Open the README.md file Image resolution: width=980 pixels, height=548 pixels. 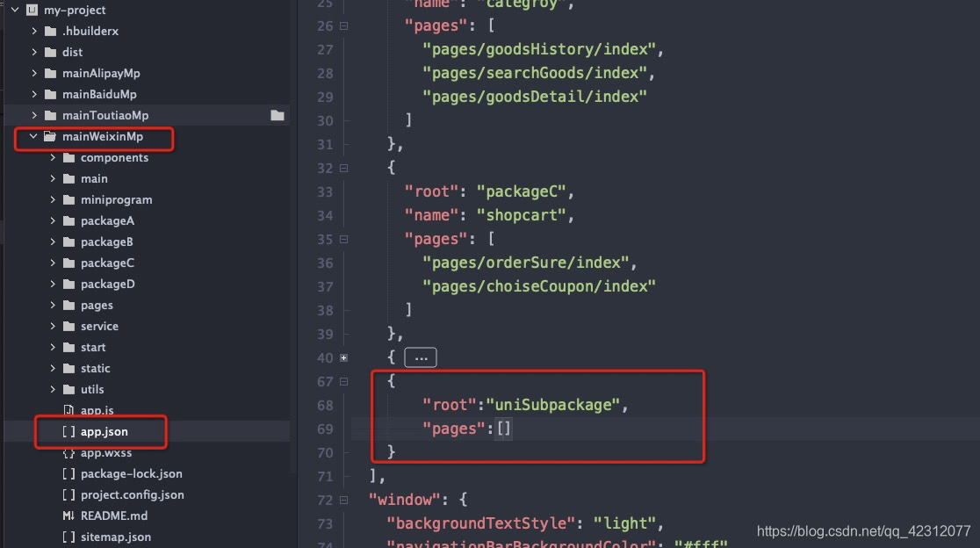pyautogui.click(x=114, y=516)
